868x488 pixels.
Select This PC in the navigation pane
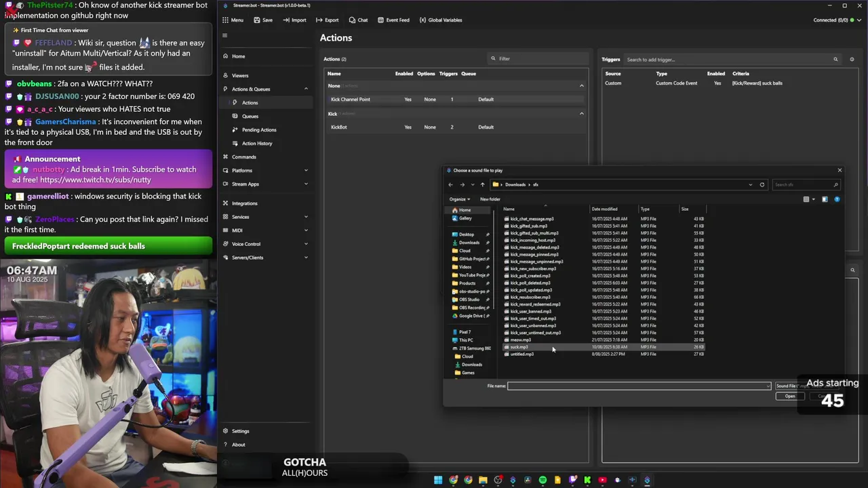point(466,340)
